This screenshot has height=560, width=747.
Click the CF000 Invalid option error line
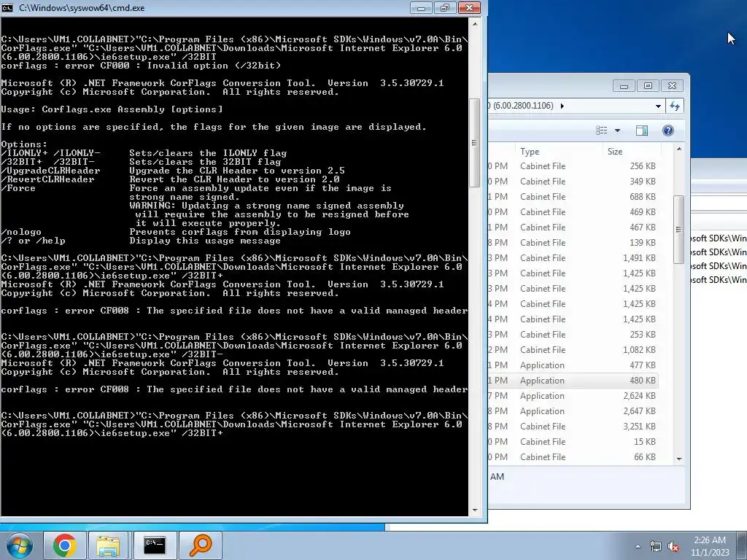point(141,65)
